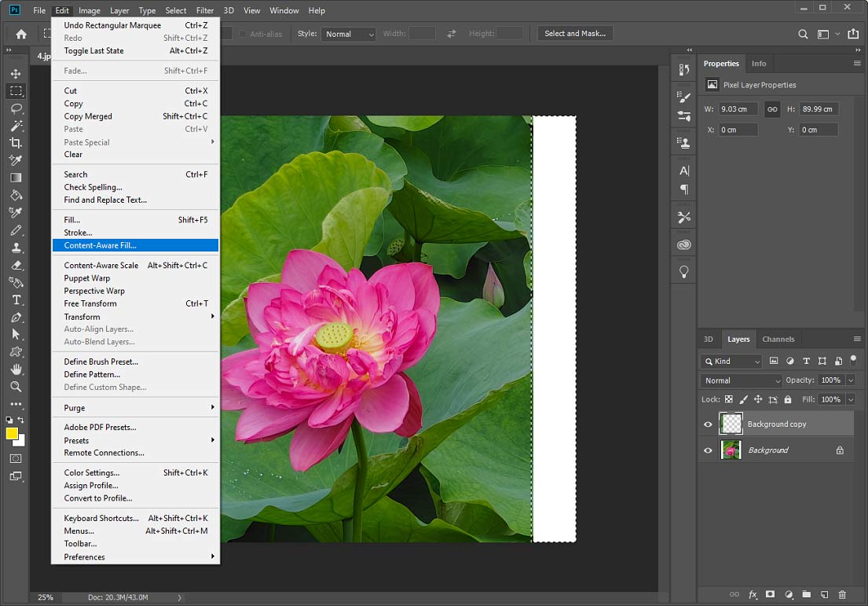
Task: Click the Select and Mask button
Action: 575,34
